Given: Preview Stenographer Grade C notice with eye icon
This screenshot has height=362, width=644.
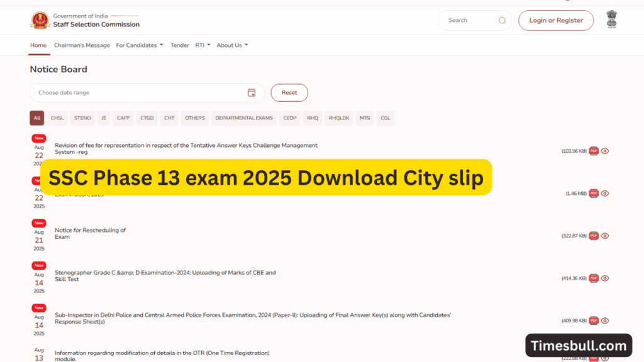Looking at the screenshot, I should (605, 278).
